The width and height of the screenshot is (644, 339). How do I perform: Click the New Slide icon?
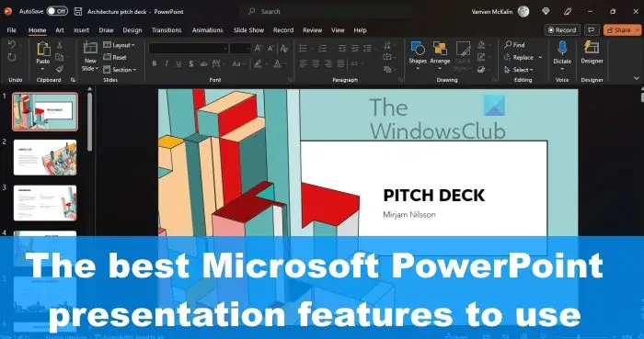point(90,48)
